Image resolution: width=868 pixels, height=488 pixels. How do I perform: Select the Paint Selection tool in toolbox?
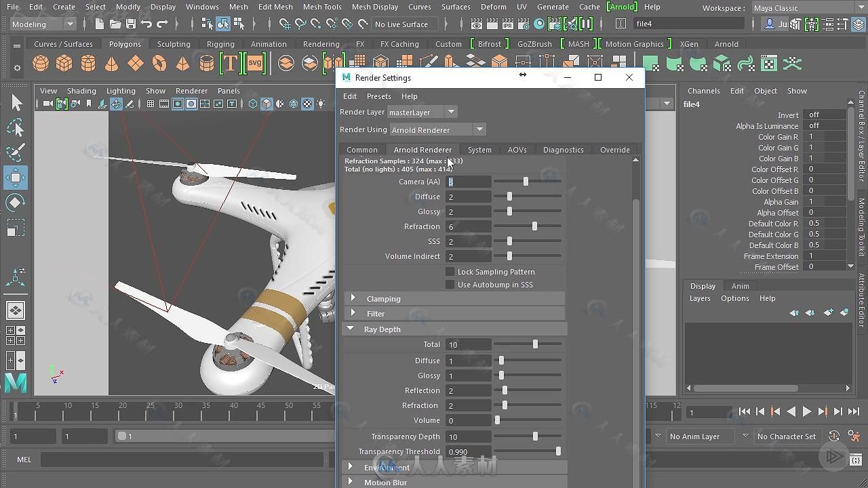tap(16, 152)
